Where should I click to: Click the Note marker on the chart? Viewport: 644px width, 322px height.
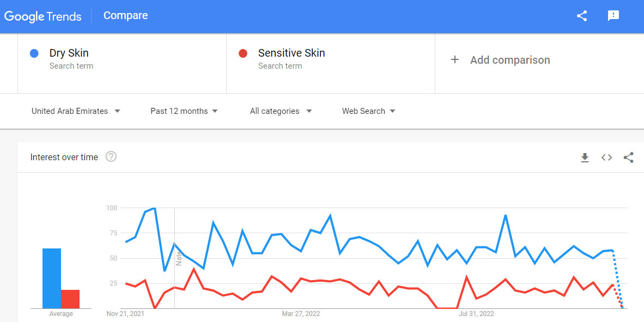179,258
